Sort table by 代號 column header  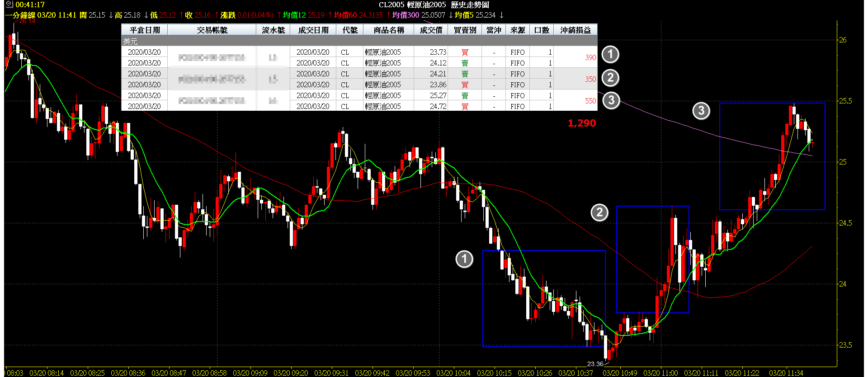[x=350, y=30]
